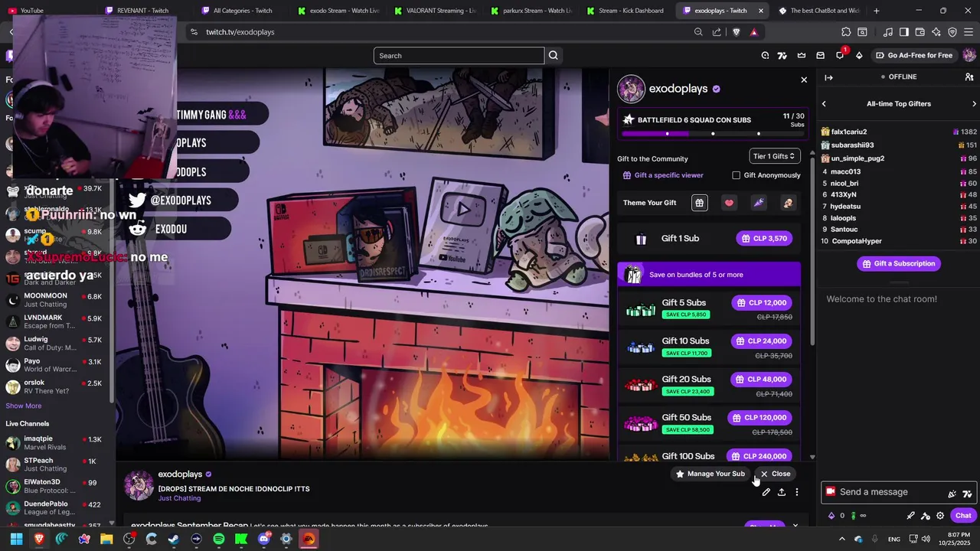Click the search magnifier button
980x551 pixels.
click(554, 55)
